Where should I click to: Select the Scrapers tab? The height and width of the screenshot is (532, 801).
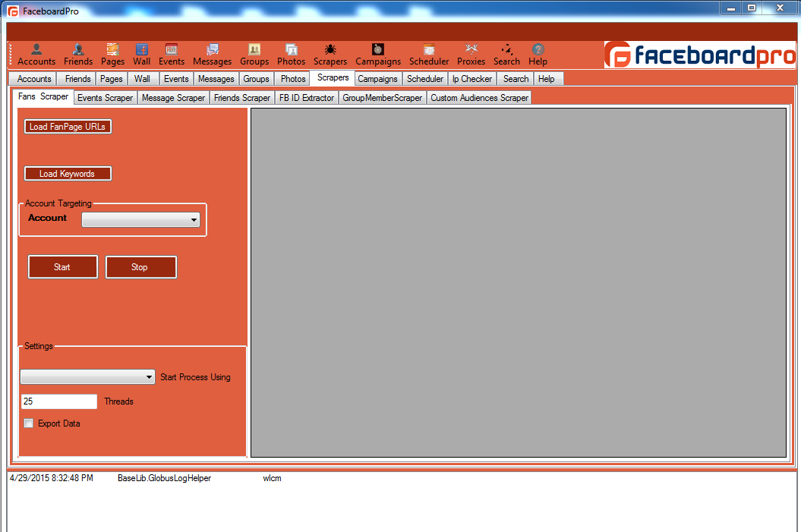pos(333,77)
